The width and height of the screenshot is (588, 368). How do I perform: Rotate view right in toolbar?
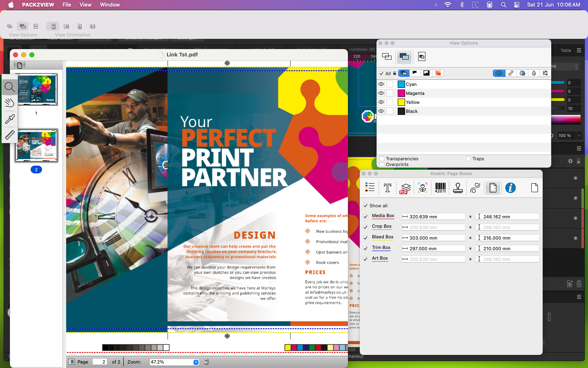click(x=66, y=26)
